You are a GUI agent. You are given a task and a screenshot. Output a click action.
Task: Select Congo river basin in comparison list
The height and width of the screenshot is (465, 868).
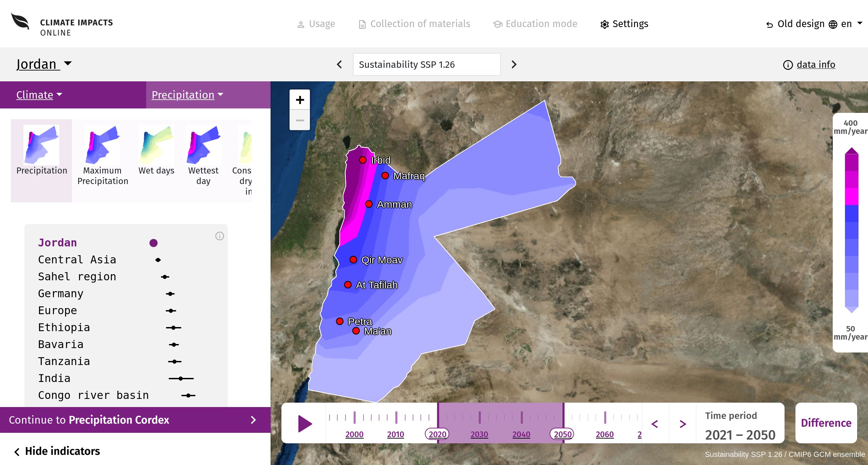click(126, 396)
